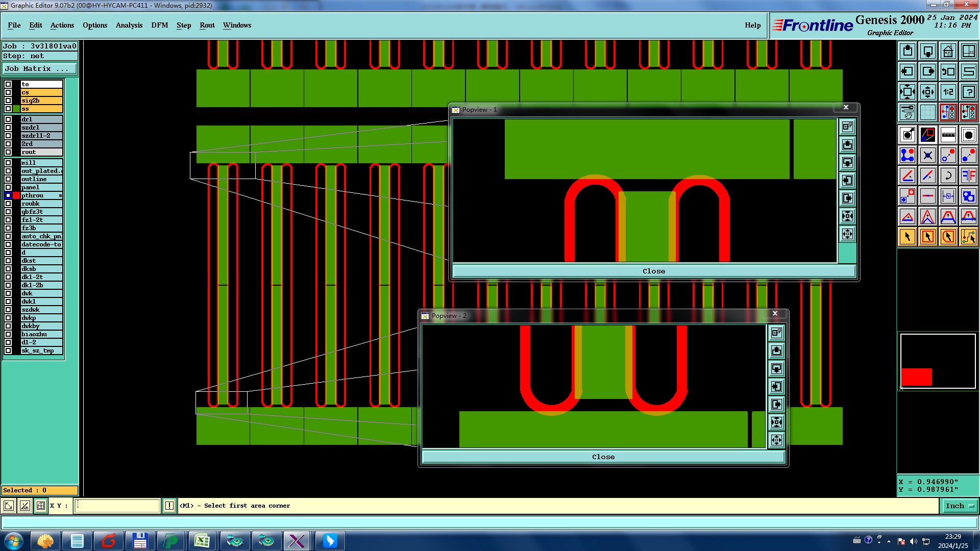
Task: Toggle the 'rout' layer checkbox
Action: pos(8,152)
